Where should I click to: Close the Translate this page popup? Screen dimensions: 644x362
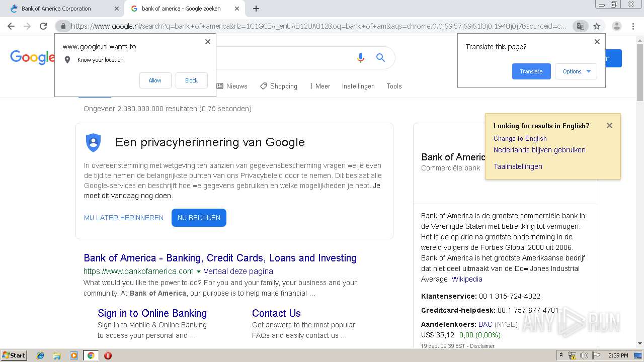point(597,42)
